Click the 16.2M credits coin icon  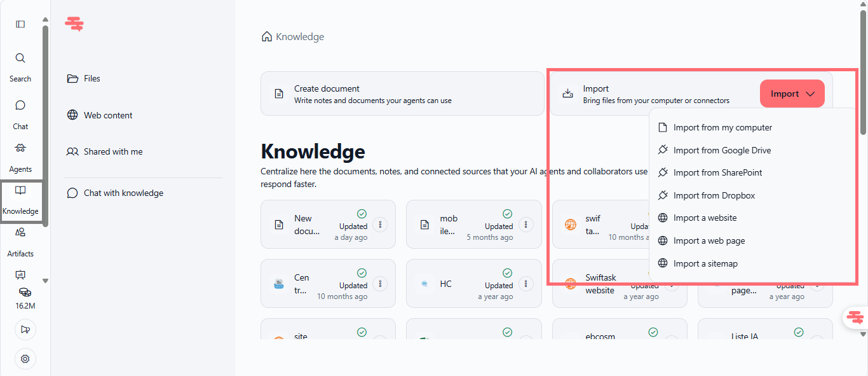(25, 293)
